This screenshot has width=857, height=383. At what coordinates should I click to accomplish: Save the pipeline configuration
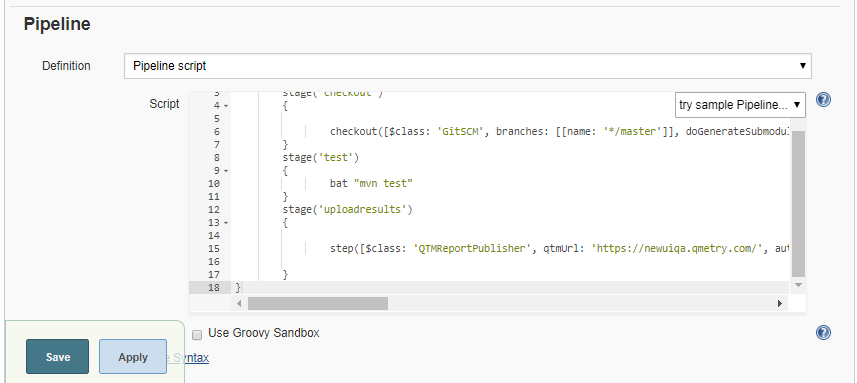click(57, 357)
